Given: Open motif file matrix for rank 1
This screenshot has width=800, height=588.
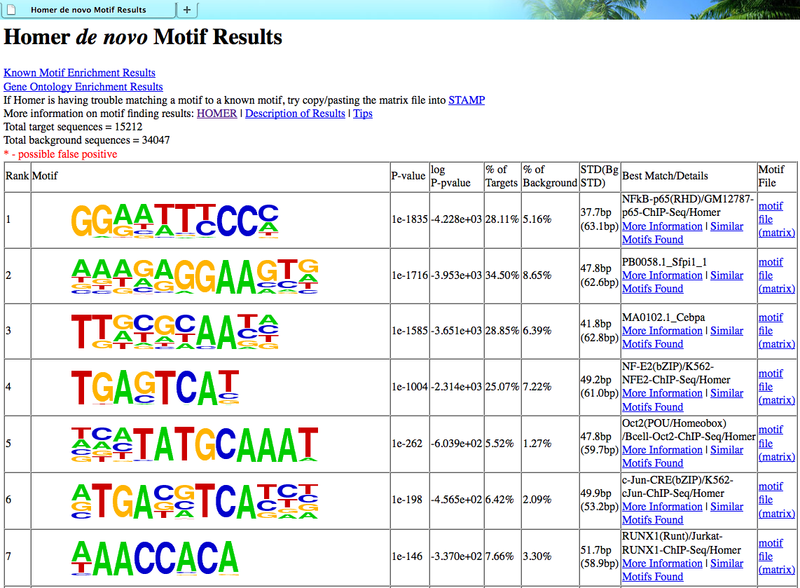Looking at the screenshot, I should coord(777,219).
